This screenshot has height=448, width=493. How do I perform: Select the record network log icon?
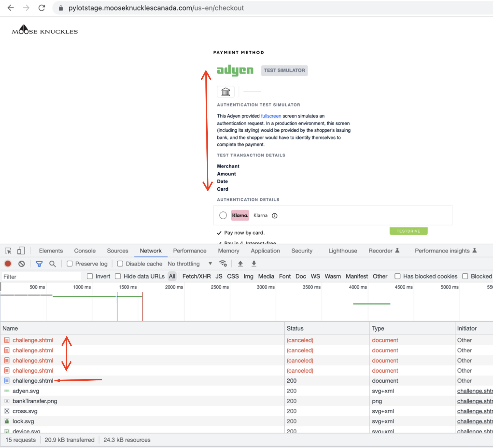7,264
